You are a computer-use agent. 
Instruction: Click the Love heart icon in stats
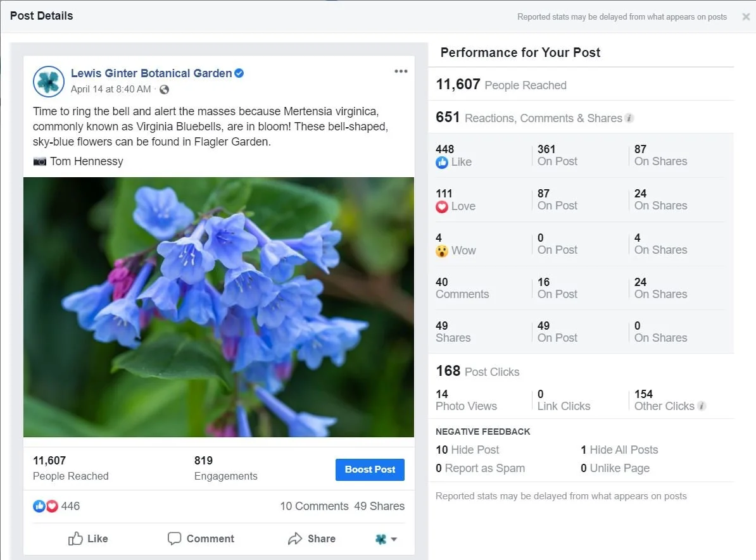coord(442,207)
